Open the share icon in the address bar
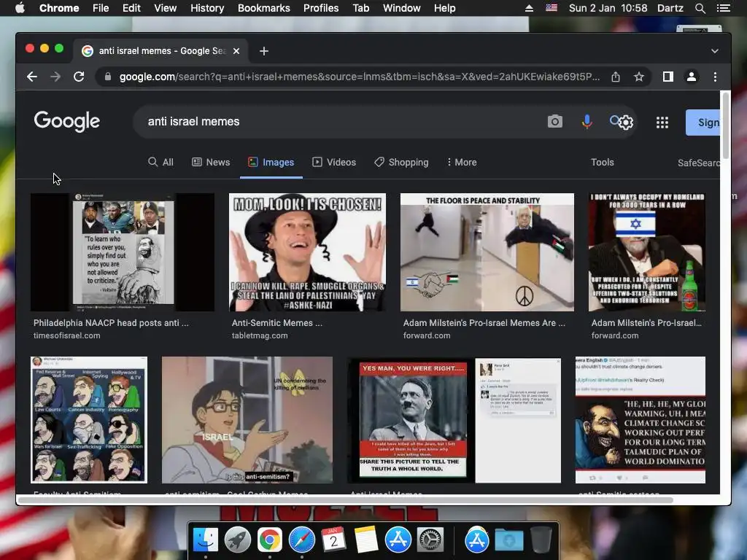The height and width of the screenshot is (560, 747). pos(616,77)
